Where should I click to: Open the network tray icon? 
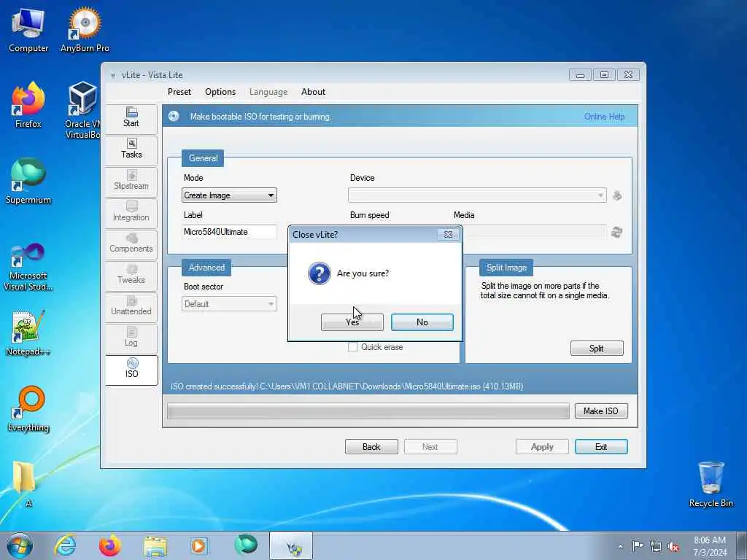pos(656,547)
